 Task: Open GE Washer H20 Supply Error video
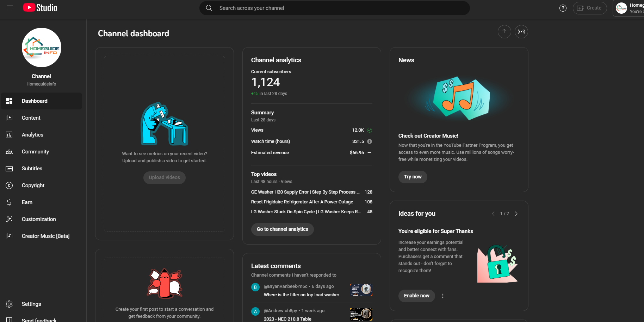click(x=305, y=192)
